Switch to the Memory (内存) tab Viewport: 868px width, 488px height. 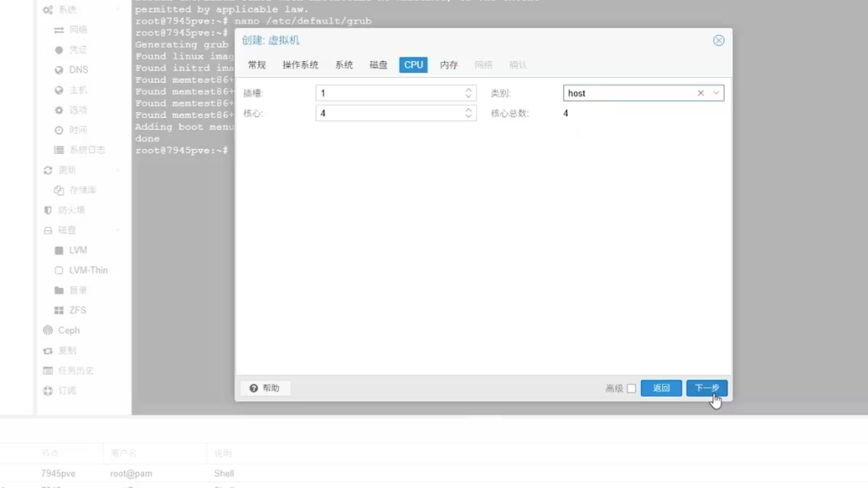[448, 65]
